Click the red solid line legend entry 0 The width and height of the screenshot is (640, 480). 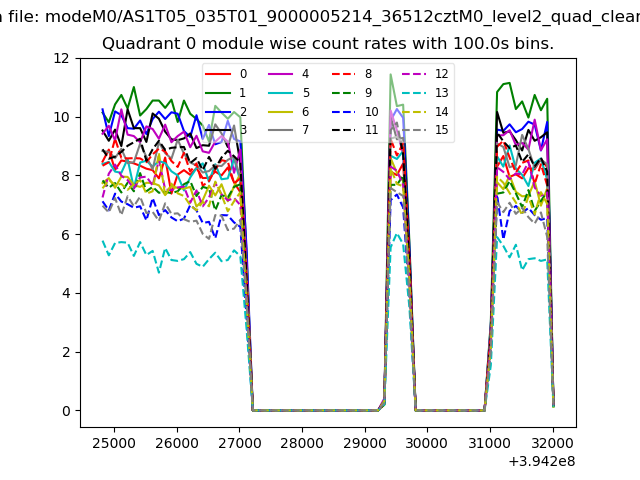[226, 74]
